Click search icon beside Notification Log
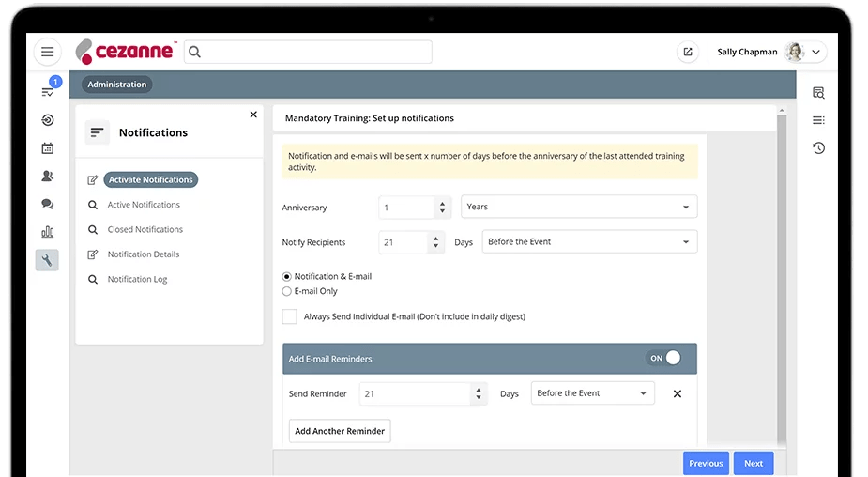868x477 pixels. [93, 279]
